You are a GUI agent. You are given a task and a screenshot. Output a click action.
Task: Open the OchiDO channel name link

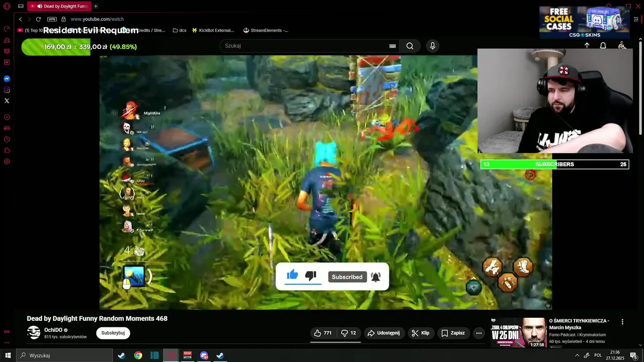click(x=53, y=330)
